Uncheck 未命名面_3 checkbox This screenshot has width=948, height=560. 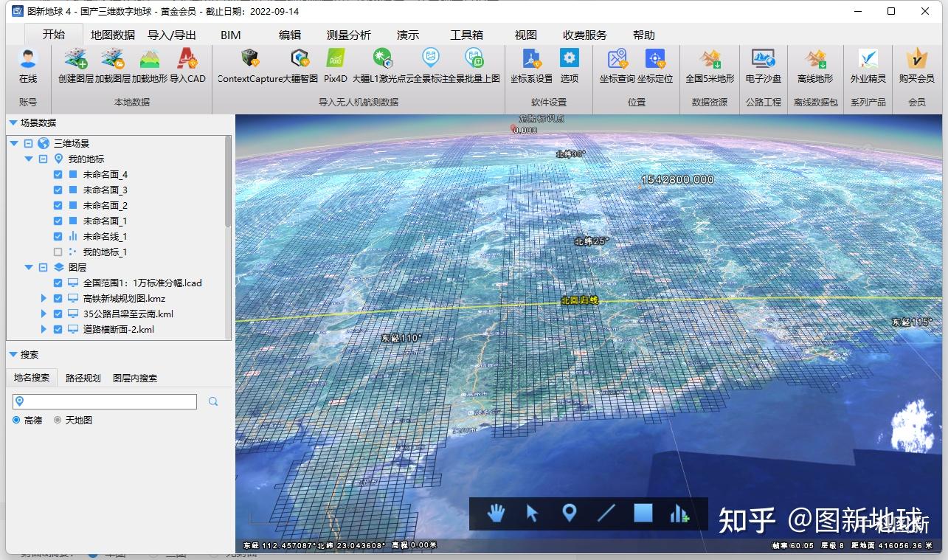click(58, 190)
